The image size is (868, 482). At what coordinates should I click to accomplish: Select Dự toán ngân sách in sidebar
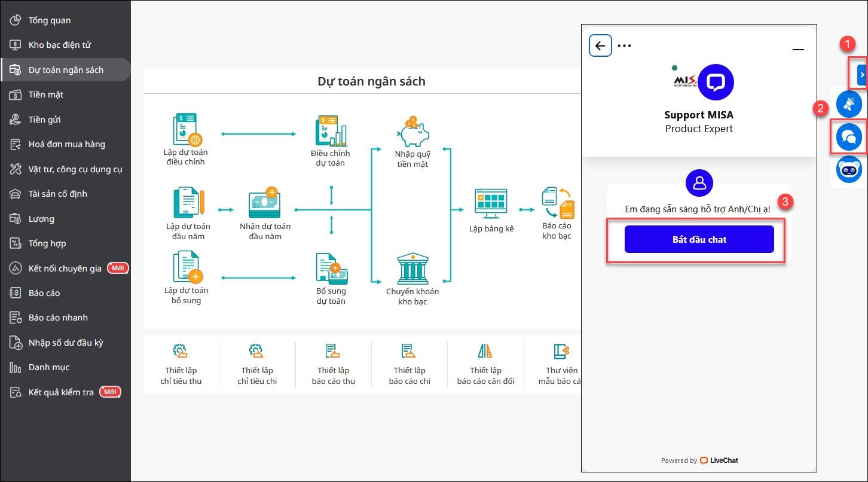coord(65,70)
